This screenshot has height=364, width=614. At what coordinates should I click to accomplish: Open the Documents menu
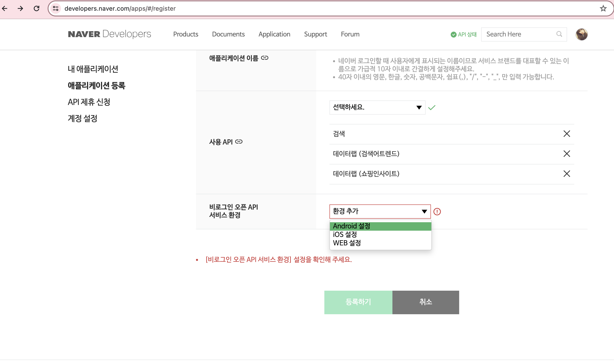[x=228, y=34]
